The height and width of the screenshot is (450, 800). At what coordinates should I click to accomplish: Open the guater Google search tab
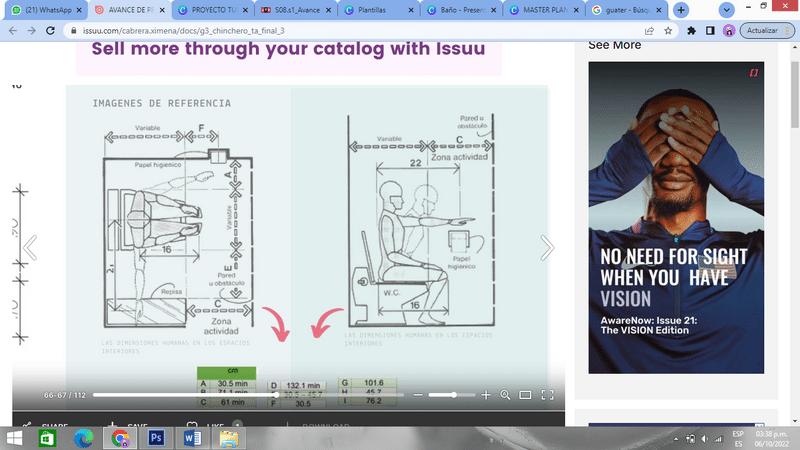pos(628,10)
